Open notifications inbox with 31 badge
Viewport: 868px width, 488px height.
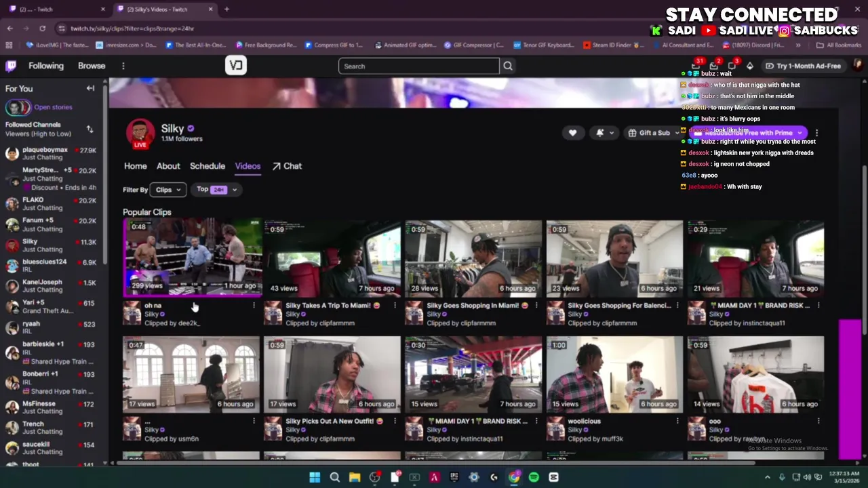click(696, 66)
